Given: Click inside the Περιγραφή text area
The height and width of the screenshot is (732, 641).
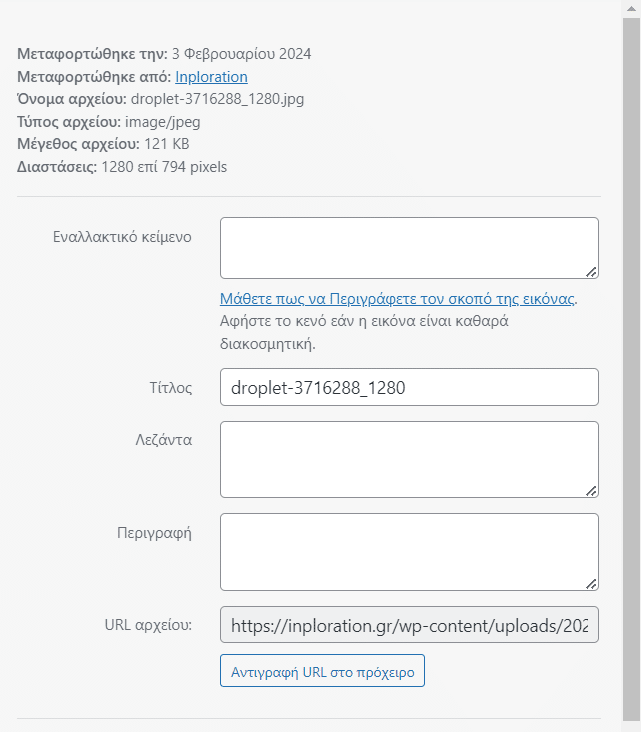Looking at the screenshot, I should [409, 552].
